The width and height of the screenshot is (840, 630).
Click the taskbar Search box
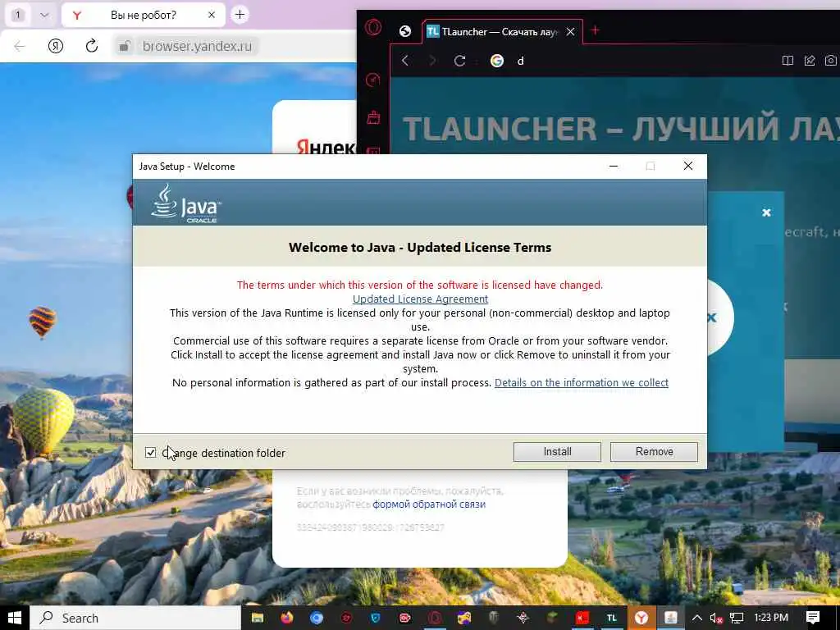point(135,618)
